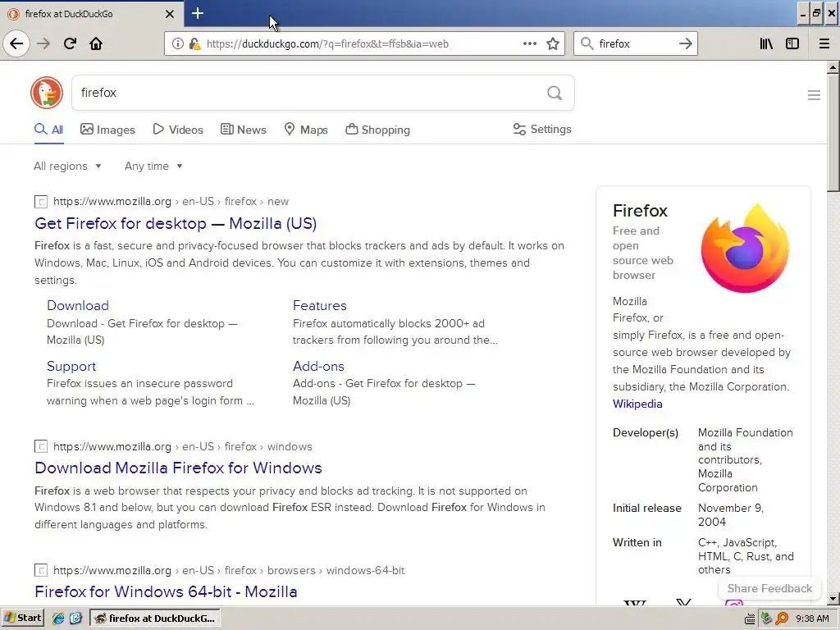This screenshot has width=840, height=630.
Task: Click the 'Developer(s)' label in info panel
Action: click(646, 432)
